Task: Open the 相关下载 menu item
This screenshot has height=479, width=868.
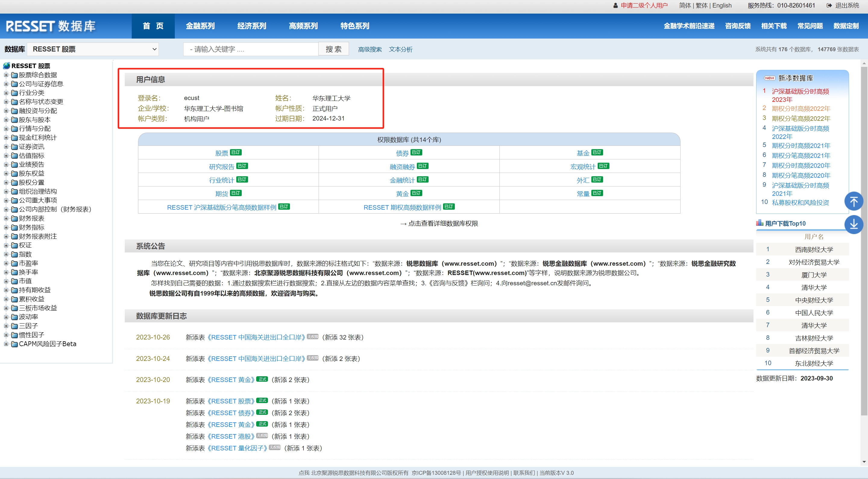Action: 774,26
